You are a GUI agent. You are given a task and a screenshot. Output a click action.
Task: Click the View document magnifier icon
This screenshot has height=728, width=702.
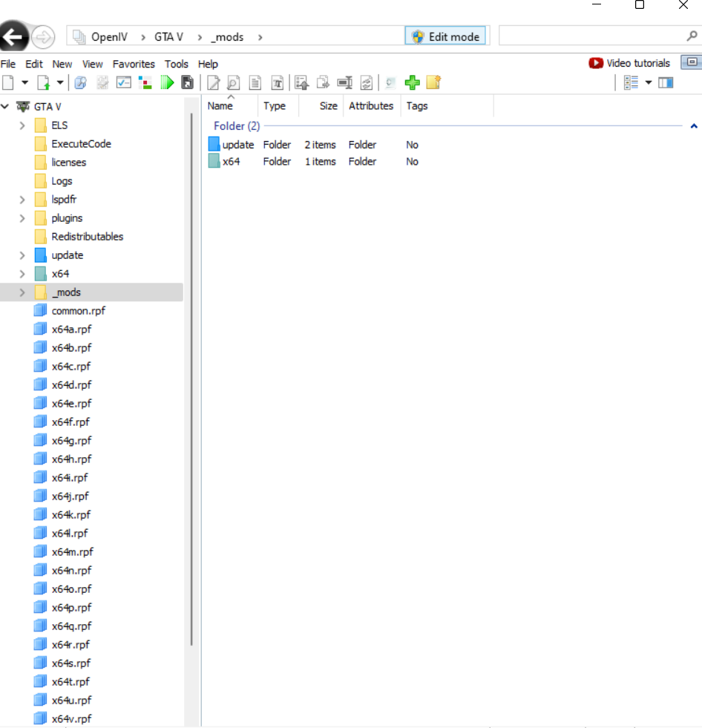[x=234, y=82]
